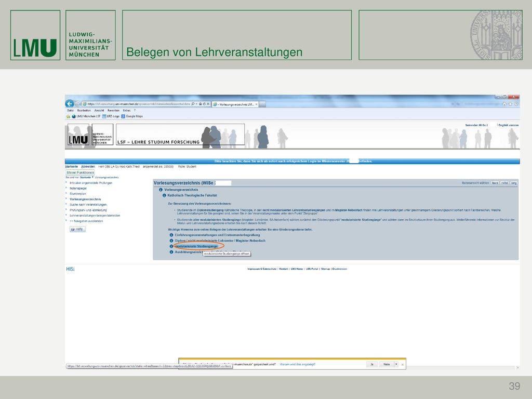This screenshot has width=532, height=399.
Task: Open Einführungsveranstaltungen und Erstsemesterbegrüßung
Action: point(218,235)
